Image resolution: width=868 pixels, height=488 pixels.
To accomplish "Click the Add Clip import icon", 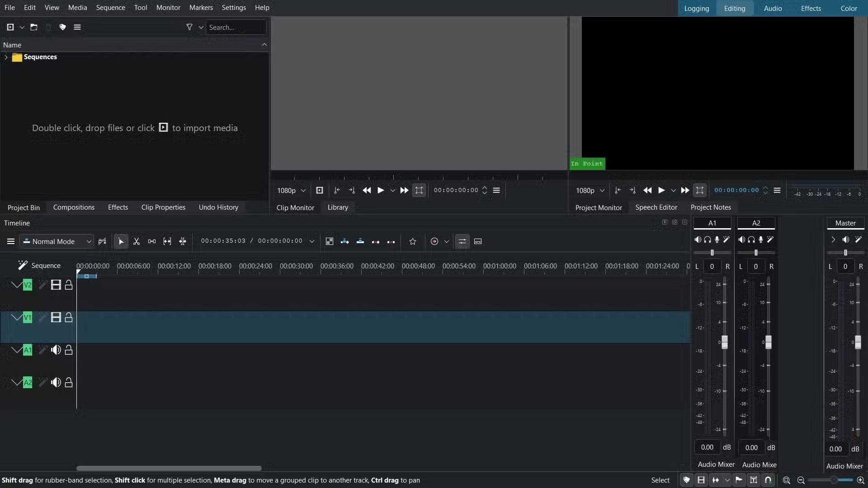I will (10, 27).
